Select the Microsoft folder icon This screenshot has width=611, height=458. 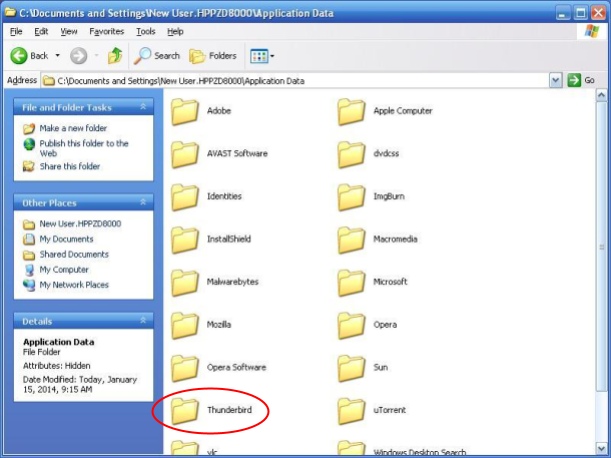click(x=351, y=282)
